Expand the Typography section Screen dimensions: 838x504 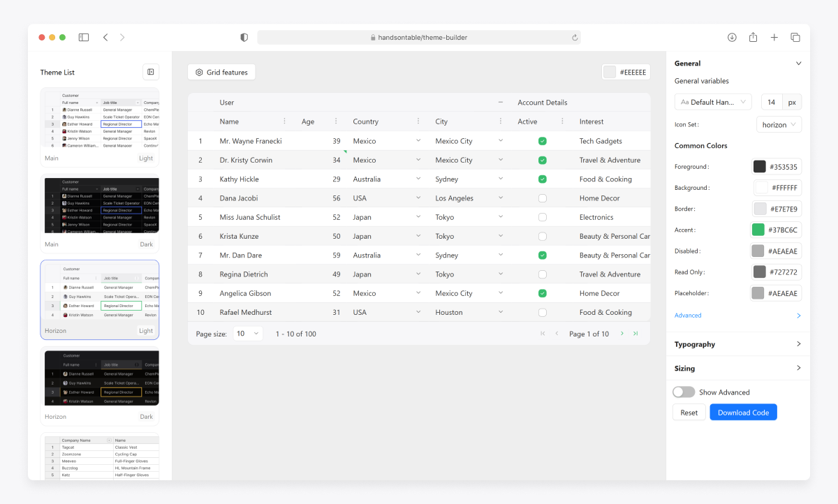tap(738, 344)
